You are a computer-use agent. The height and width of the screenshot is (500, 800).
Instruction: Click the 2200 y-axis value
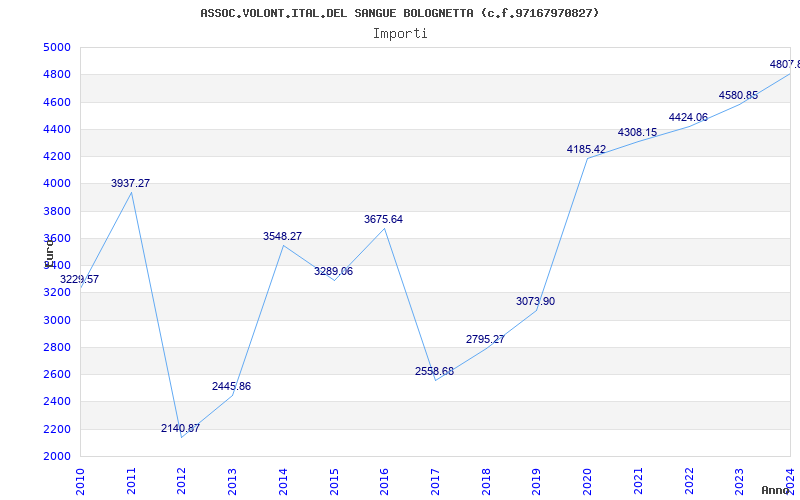coord(57,429)
